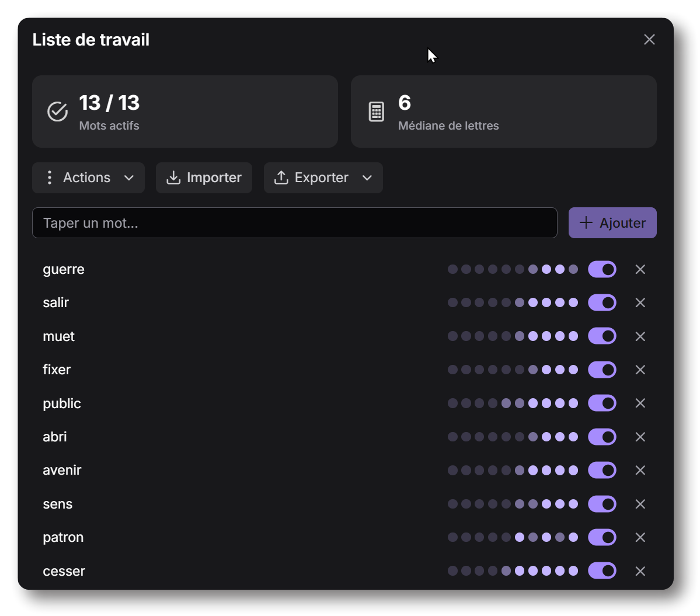Toggle off the word 'fixer'
Viewport: 700px width, 616px height.
click(602, 370)
